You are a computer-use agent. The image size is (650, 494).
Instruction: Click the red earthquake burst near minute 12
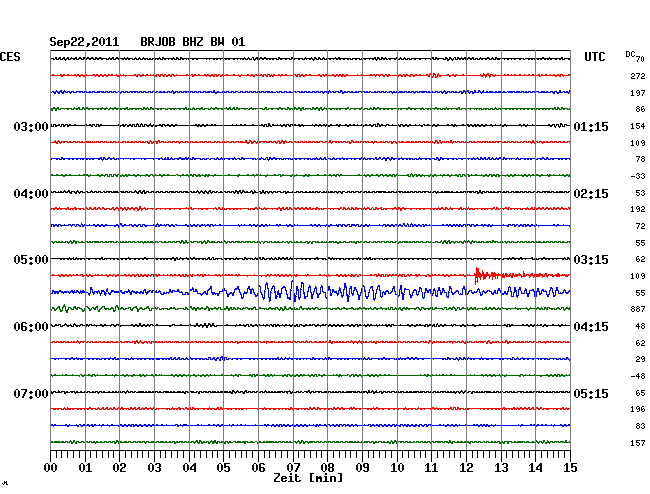[487, 275]
